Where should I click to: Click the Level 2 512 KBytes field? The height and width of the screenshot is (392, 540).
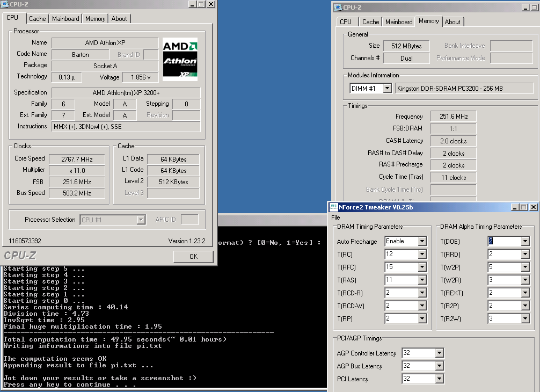tap(173, 182)
